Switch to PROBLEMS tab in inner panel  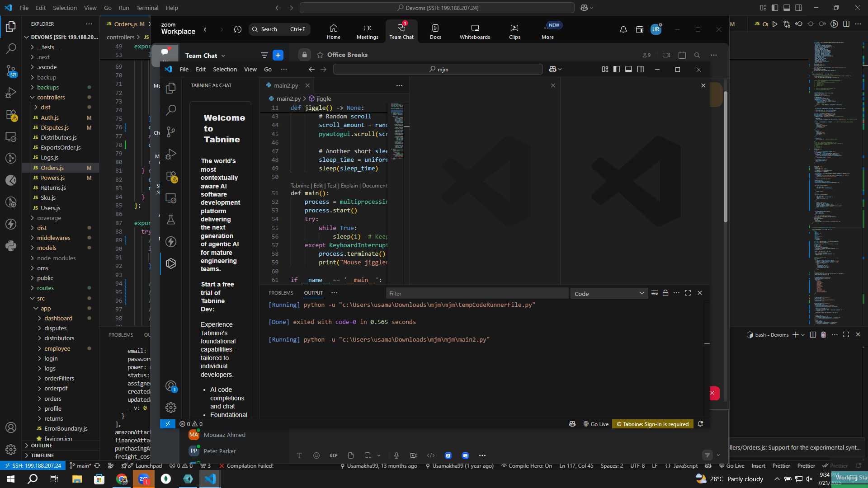click(x=281, y=293)
